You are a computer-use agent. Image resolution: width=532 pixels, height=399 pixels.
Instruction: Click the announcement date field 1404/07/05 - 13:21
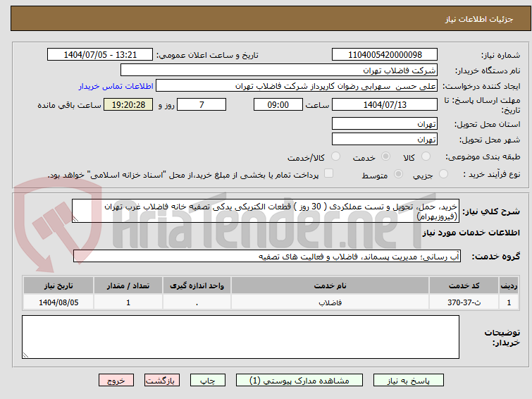coord(100,55)
